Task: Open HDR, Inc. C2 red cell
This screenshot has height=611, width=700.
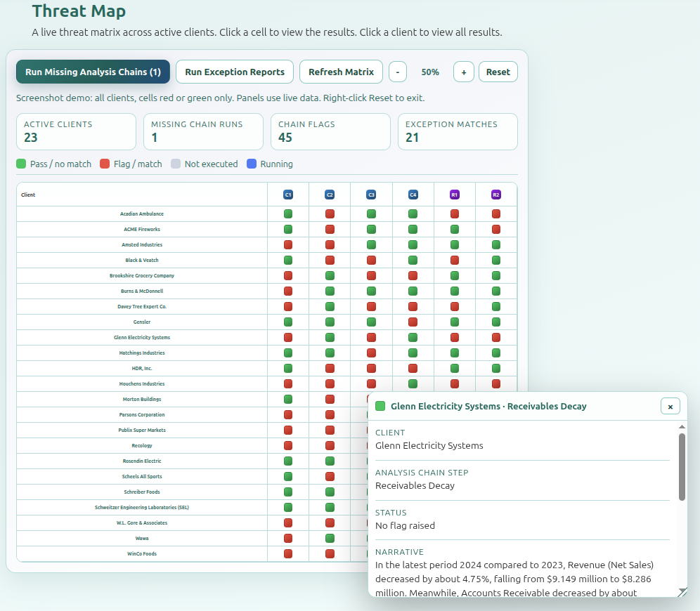Action: click(330, 369)
